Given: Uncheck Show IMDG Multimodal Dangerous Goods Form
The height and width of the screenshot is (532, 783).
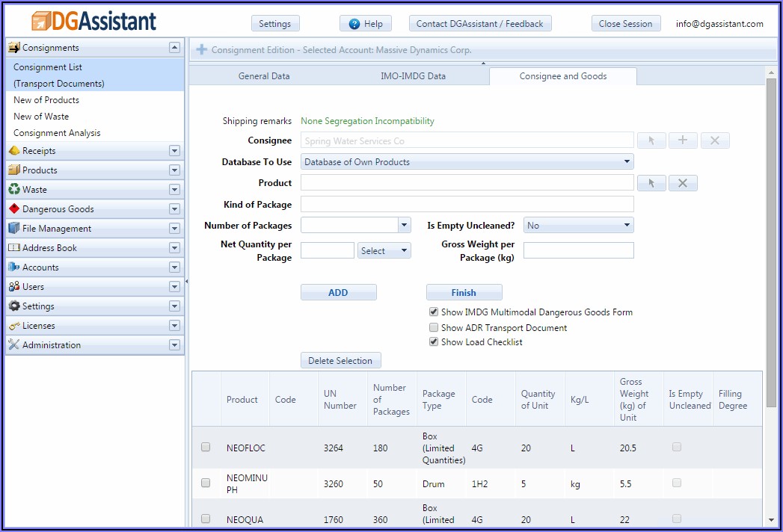Looking at the screenshot, I should pos(434,312).
